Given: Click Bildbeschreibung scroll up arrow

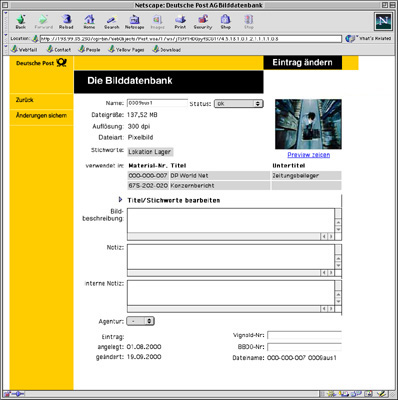Looking at the screenshot, I should pyautogui.click(x=338, y=222).
